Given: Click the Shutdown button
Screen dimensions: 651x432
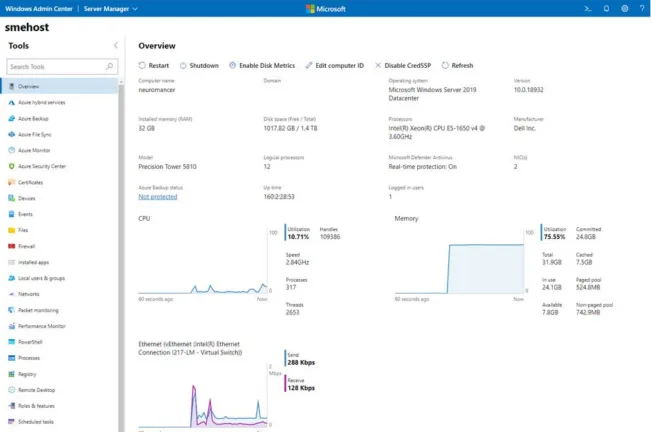Looking at the screenshot, I should 199,66.
